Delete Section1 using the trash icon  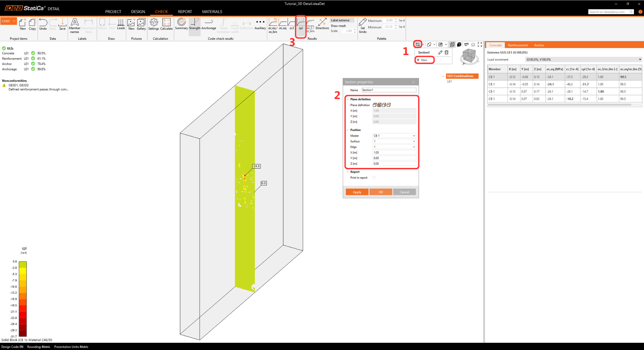(446, 52)
